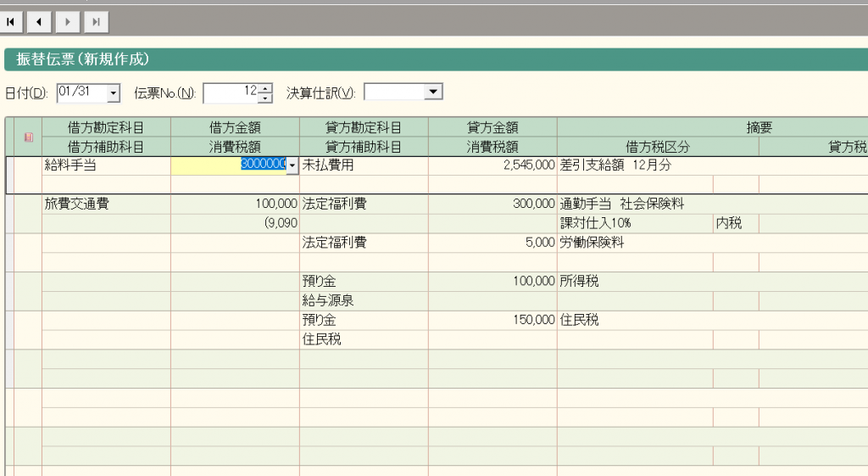Select the 給料手当 debit account cell

(106, 165)
